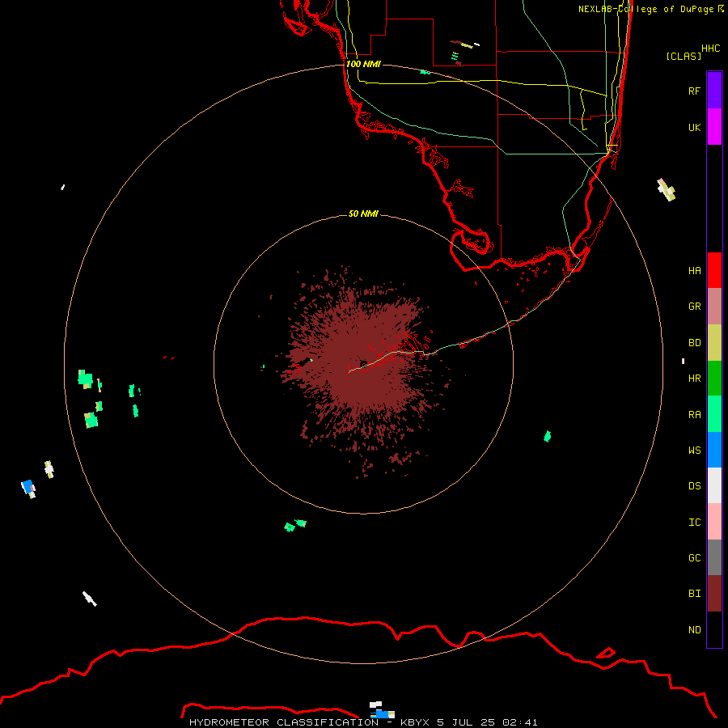Click the 'HYDROMETEOR CLASSIFICATION' title text
Image resolution: width=728 pixels, height=728 pixels.
(x=284, y=722)
